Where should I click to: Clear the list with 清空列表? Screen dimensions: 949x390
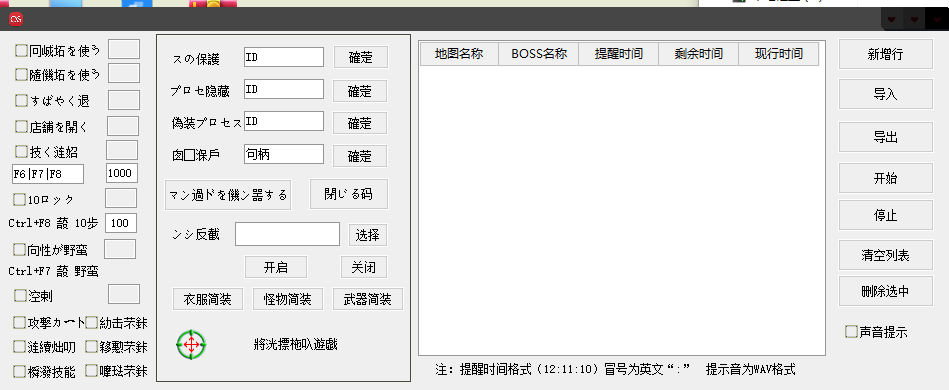[x=885, y=255]
